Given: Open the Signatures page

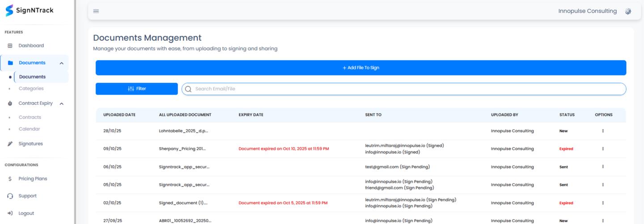Looking at the screenshot, I should [x=30, y=144].
